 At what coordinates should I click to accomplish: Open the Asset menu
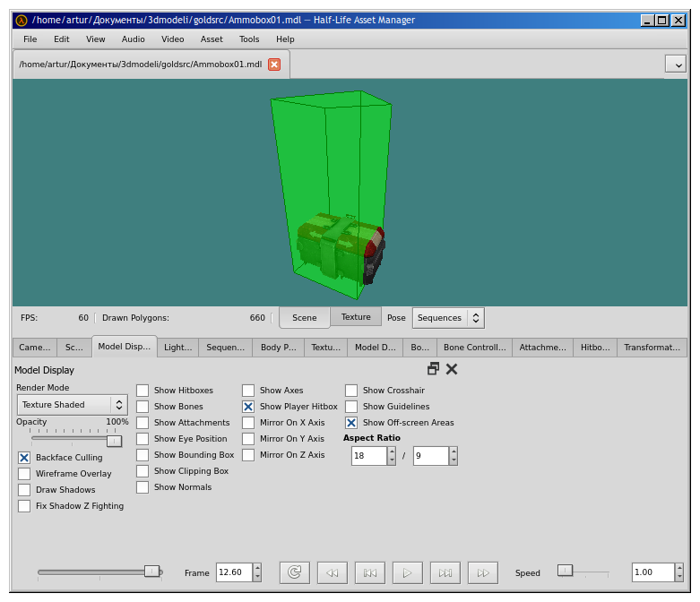click(212, 39)
